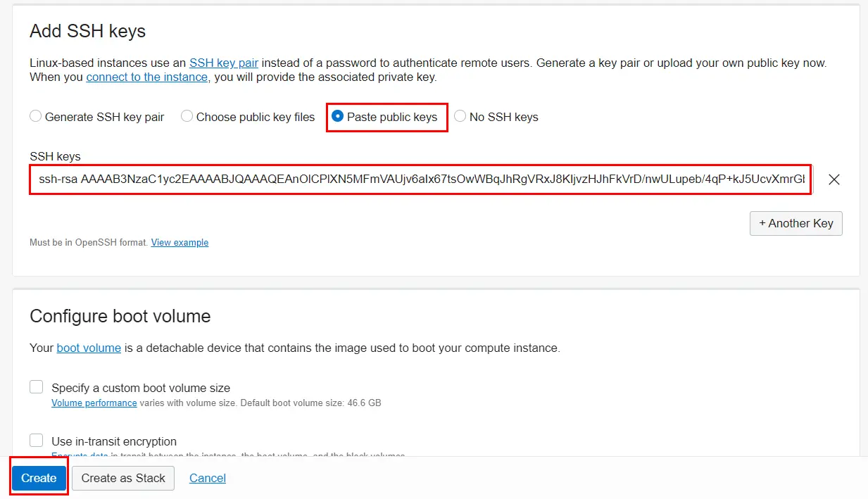This screenshot has width=868, height=499.
Task: Select the Generate SSH key pair option
Action: point(36,117)
